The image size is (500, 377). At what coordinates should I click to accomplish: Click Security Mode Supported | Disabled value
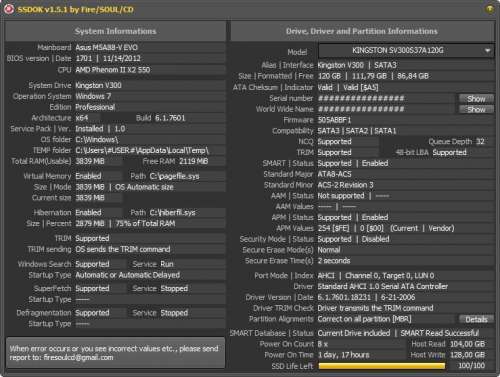click(353, 239)
